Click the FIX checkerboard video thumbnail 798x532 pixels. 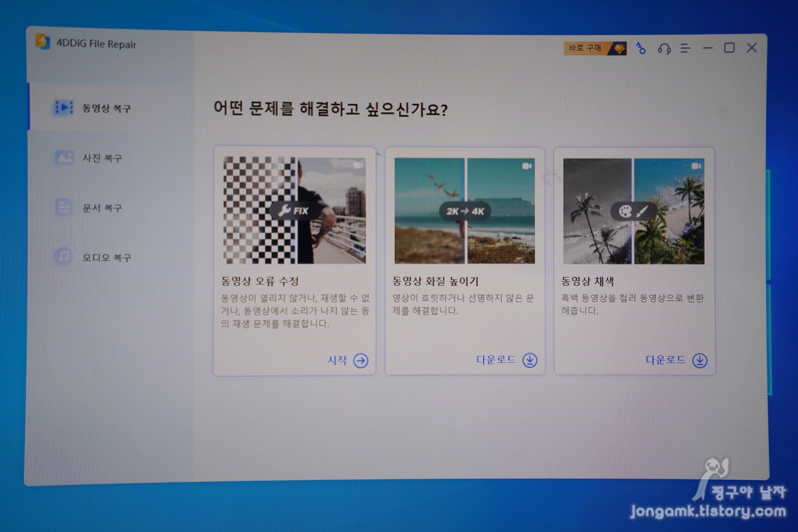coord(294,211)
